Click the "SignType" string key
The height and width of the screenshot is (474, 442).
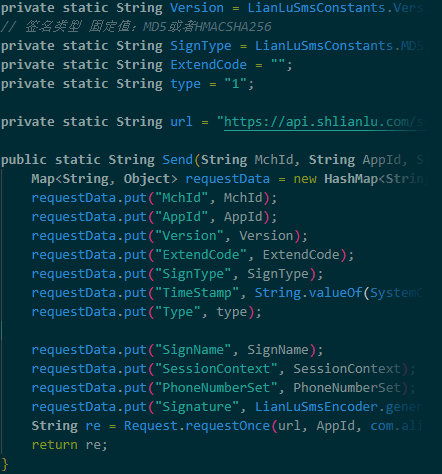coord(193,274)
